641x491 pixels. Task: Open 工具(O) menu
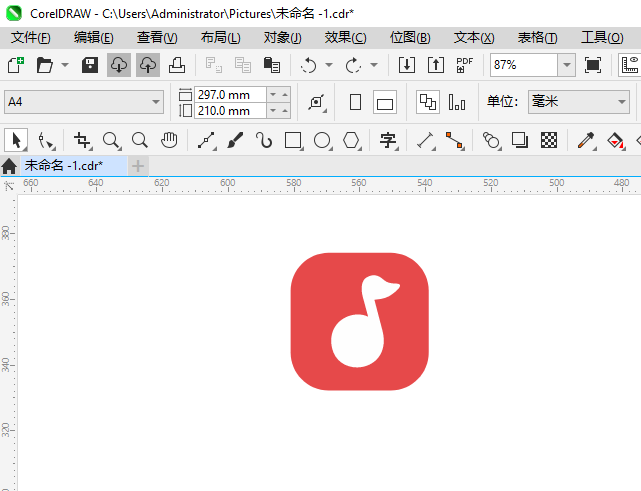coord(602,38)
